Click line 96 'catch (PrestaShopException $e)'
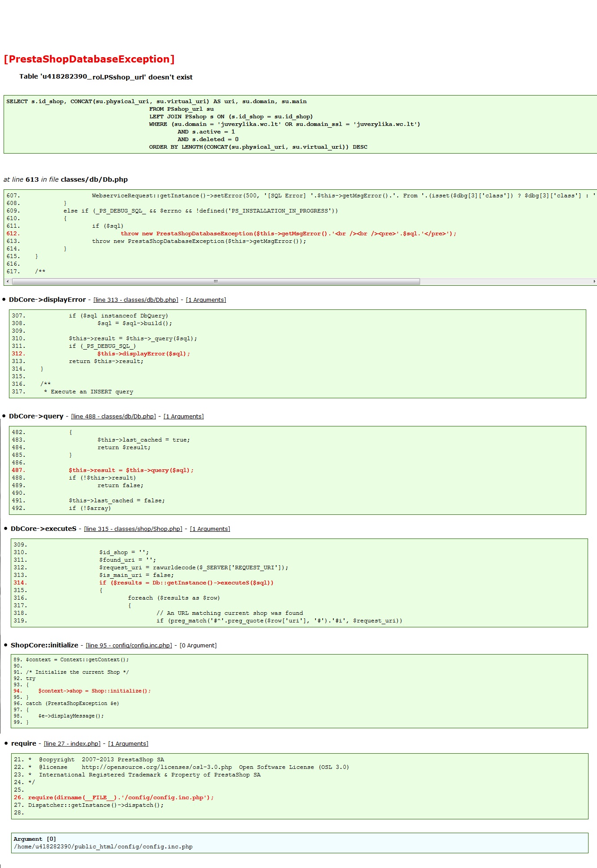Screen dimensions: 597x868 click(x=72, y=703)
